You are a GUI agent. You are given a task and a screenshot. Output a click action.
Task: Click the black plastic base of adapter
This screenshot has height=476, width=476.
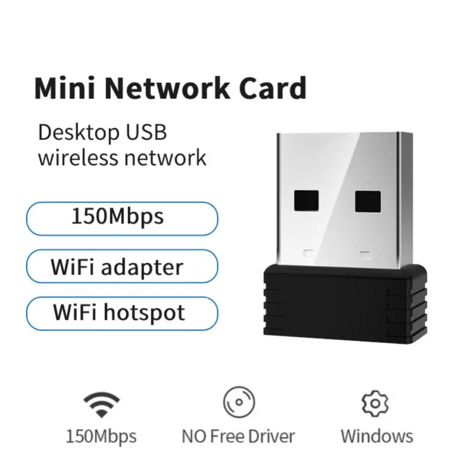click(x=345, y=304)
